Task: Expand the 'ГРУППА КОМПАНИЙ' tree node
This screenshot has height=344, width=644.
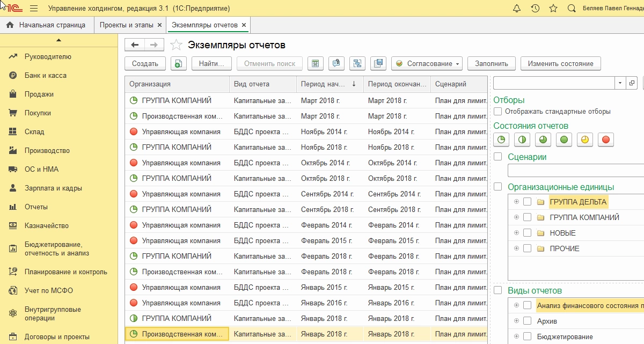Action: [x=516, y=217]
